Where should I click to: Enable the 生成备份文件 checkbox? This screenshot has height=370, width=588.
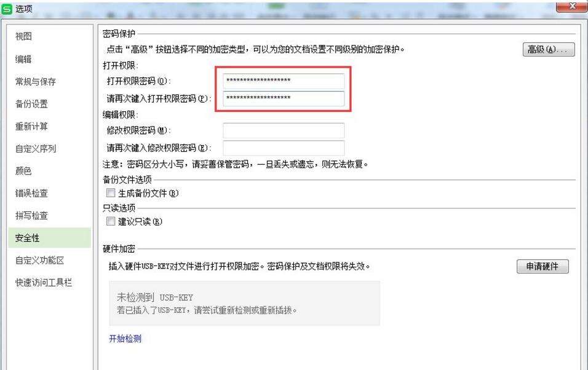coord(111,193)
